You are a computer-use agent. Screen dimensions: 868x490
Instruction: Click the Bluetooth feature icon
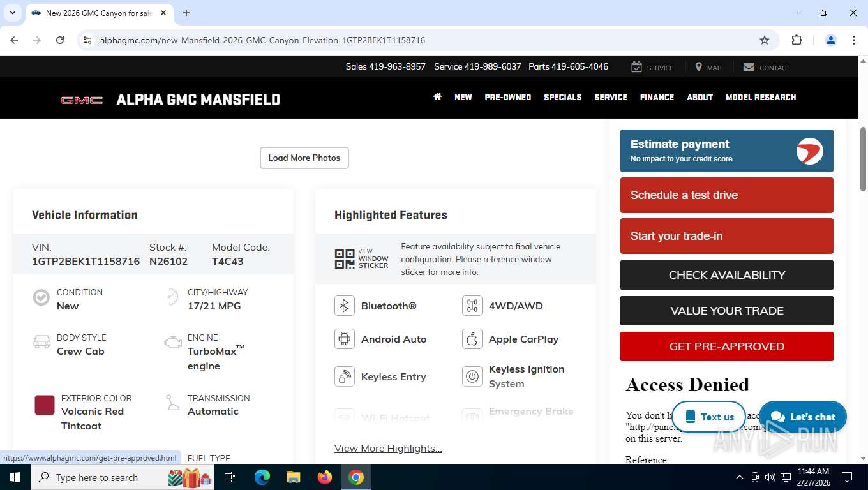pyautogui.click(x=345, y=306)
